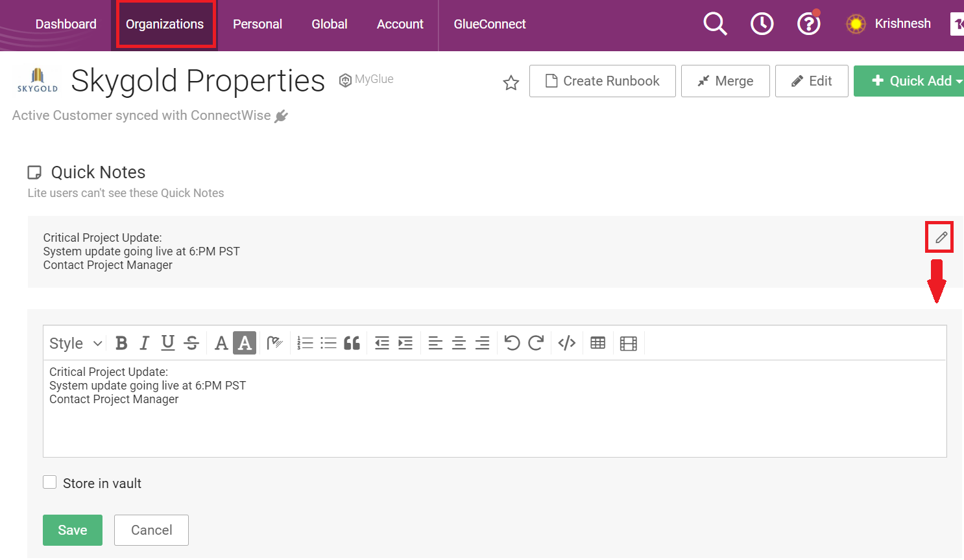
Task: Click the Create Runbook button
Action: 603,81
